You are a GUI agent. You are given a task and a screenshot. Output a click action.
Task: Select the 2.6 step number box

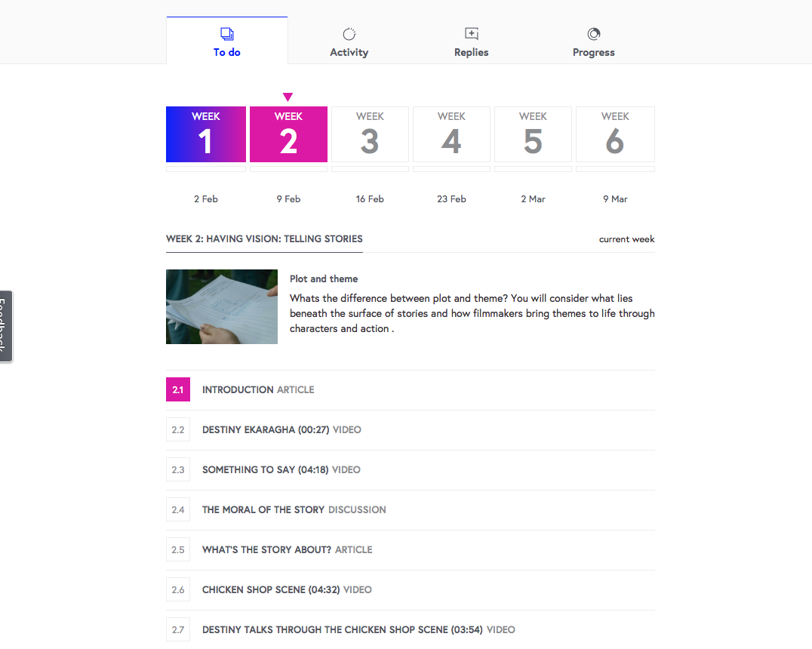tap(177, 589)
